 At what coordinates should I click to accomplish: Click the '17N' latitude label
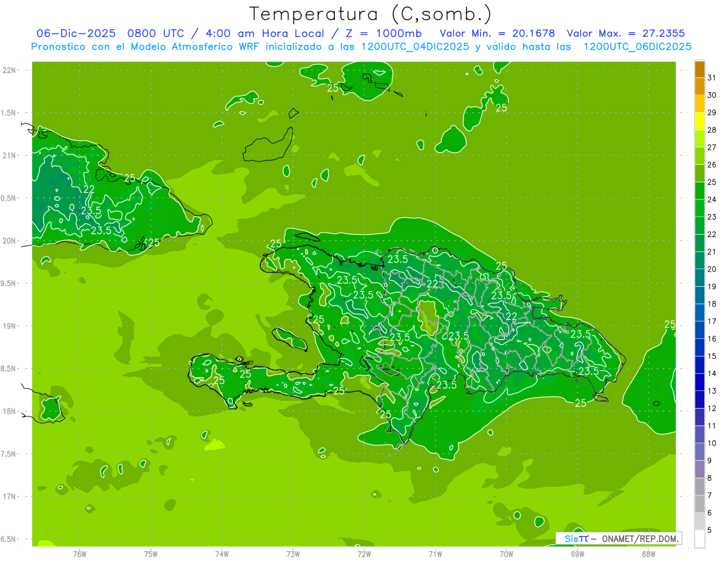[8, 497]
